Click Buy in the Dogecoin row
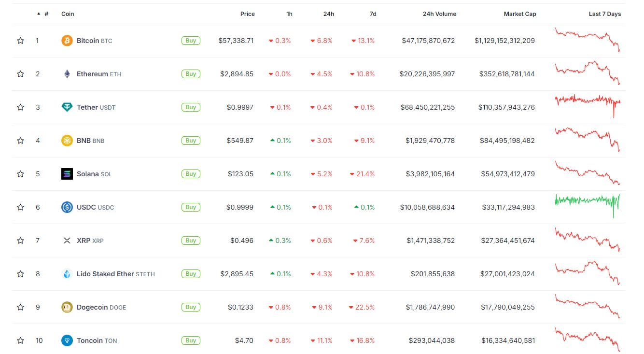 (x=191, y=307)
